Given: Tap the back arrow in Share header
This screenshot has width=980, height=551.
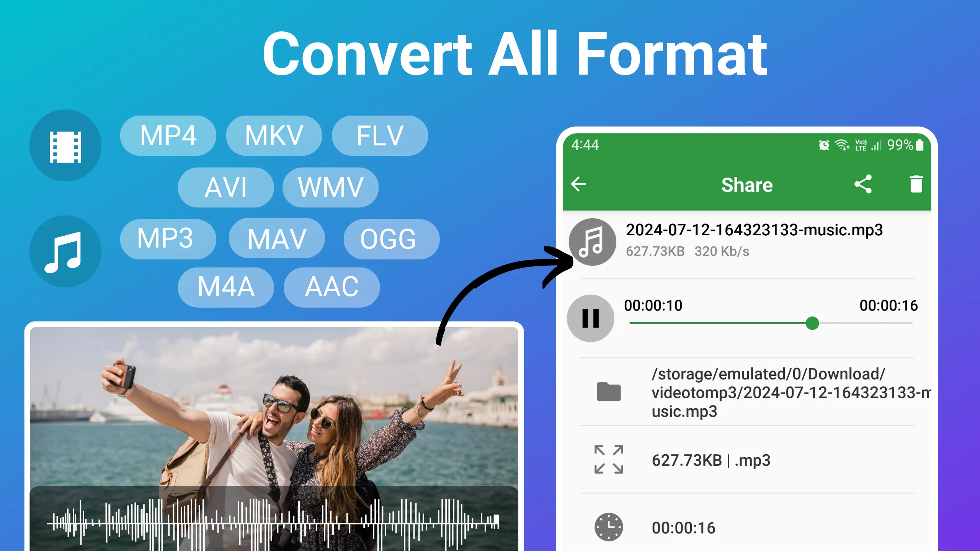Looking at the screenshot, I should coord(578,184).
